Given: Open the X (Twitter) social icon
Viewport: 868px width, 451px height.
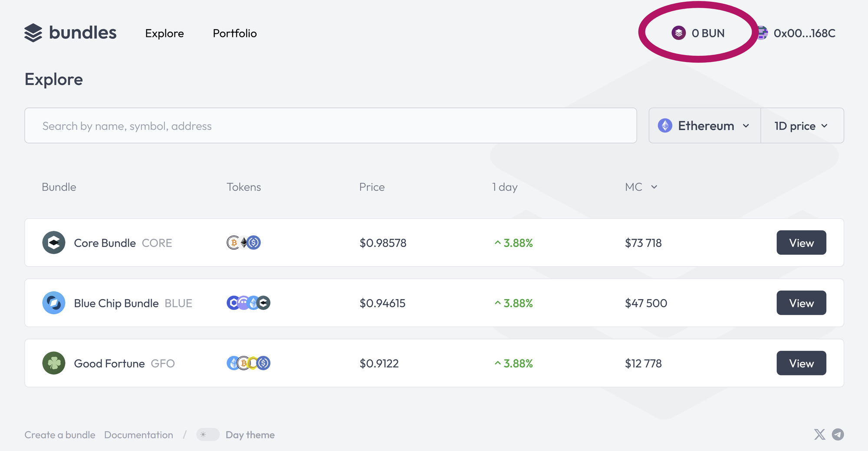Looking at the screenshot, I should tap(819, 435).
